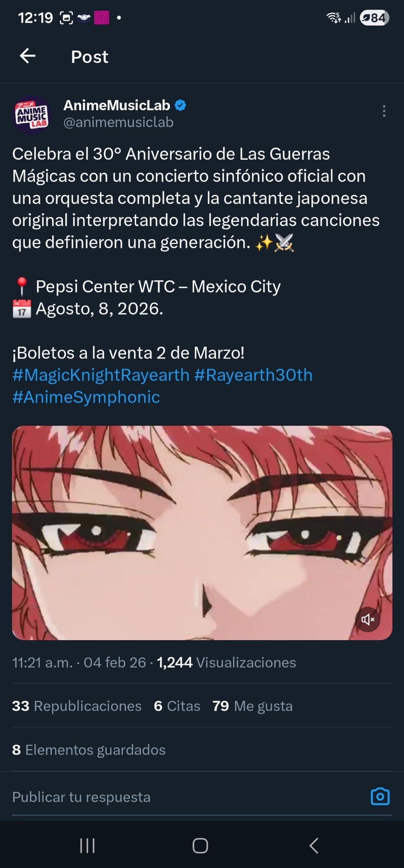Tap Android recent apps button
Image resolution: width=404 pixels, height=868 pixels.
88,845
